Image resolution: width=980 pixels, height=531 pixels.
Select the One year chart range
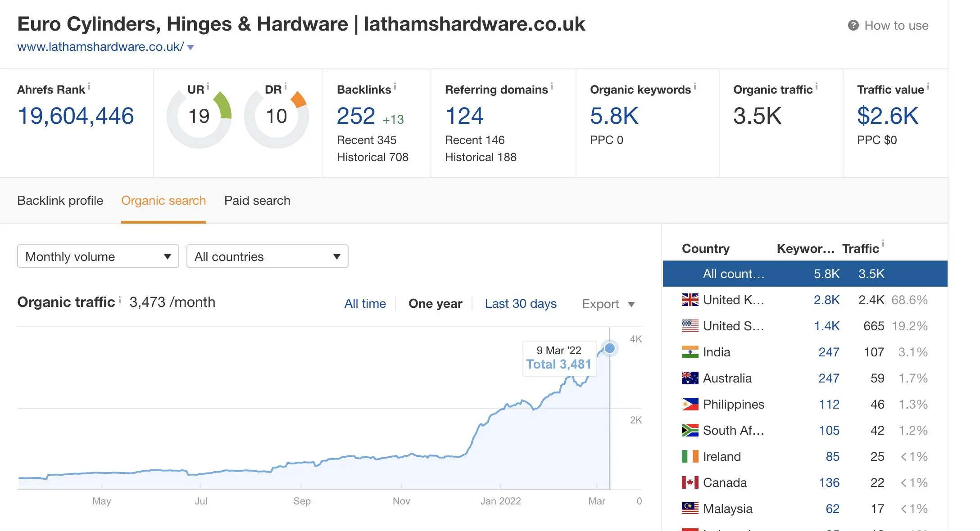click(x=436, y=304)
